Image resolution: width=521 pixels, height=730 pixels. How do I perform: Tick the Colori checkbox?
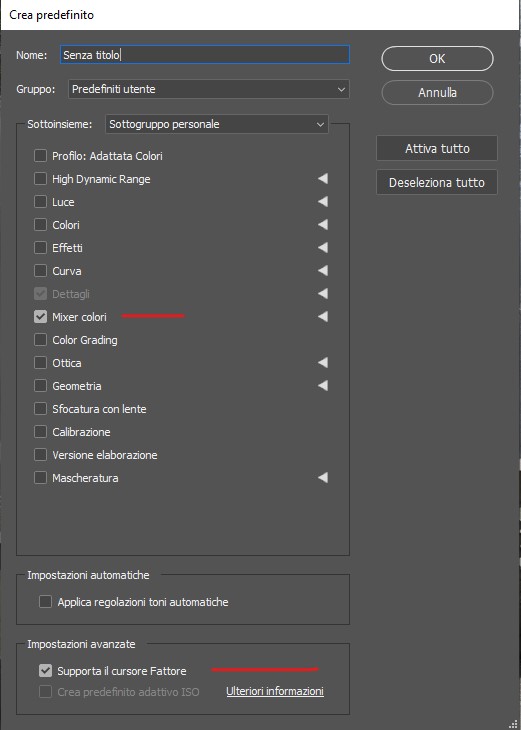[x=41, y=224]
